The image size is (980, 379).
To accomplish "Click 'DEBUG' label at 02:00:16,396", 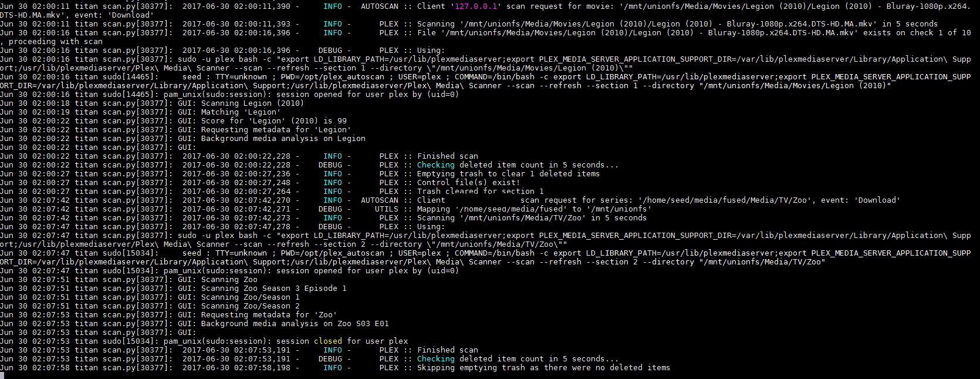I will [x=330, y=51].
